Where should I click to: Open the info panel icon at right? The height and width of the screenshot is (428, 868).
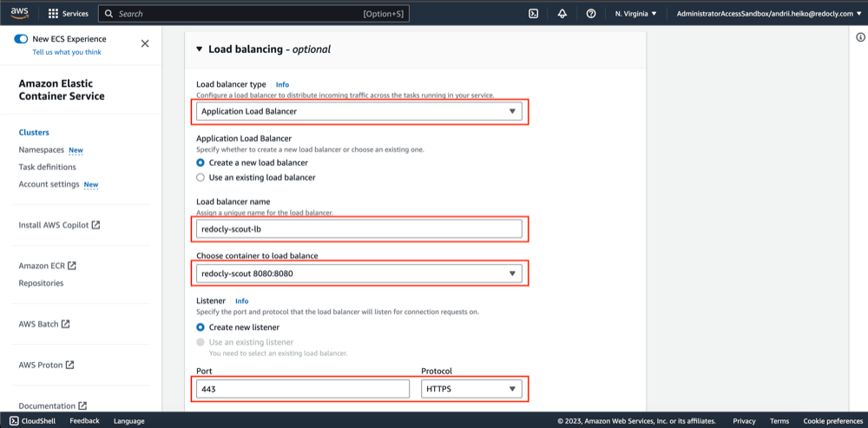coord(860,37)
